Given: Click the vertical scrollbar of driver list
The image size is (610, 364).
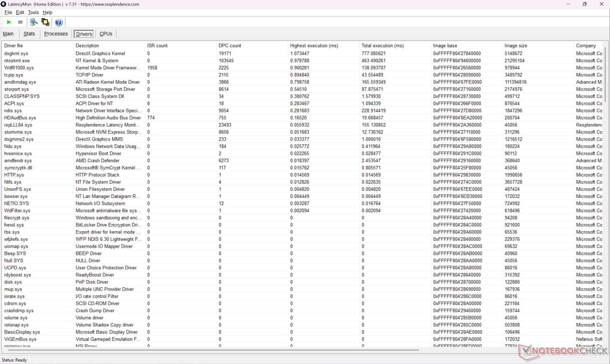Looking at the screenshot, I should 605,75.
